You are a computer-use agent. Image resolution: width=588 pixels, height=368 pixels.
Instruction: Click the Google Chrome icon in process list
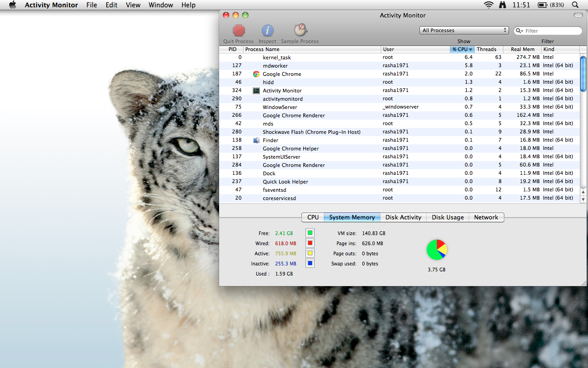pos(256,74)
